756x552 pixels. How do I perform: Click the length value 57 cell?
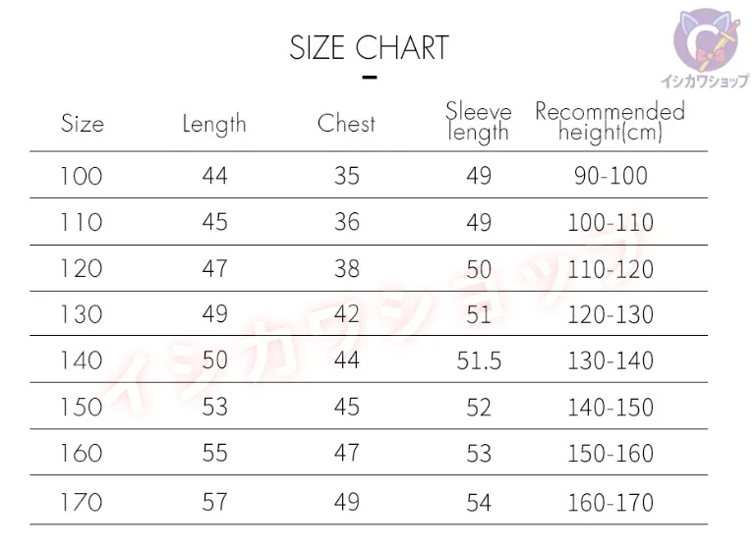coord(214,502)
